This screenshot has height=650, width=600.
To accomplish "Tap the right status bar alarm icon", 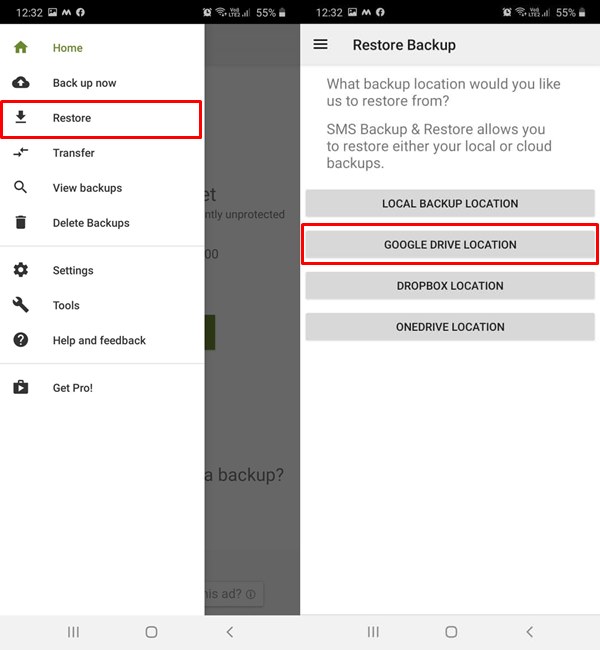I will [507, 12].
